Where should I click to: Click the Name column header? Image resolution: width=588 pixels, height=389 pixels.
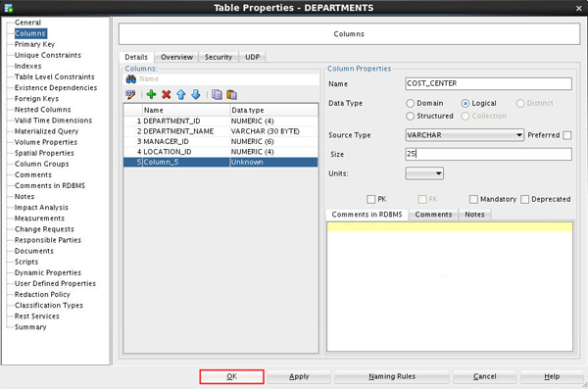coord(185,111)
